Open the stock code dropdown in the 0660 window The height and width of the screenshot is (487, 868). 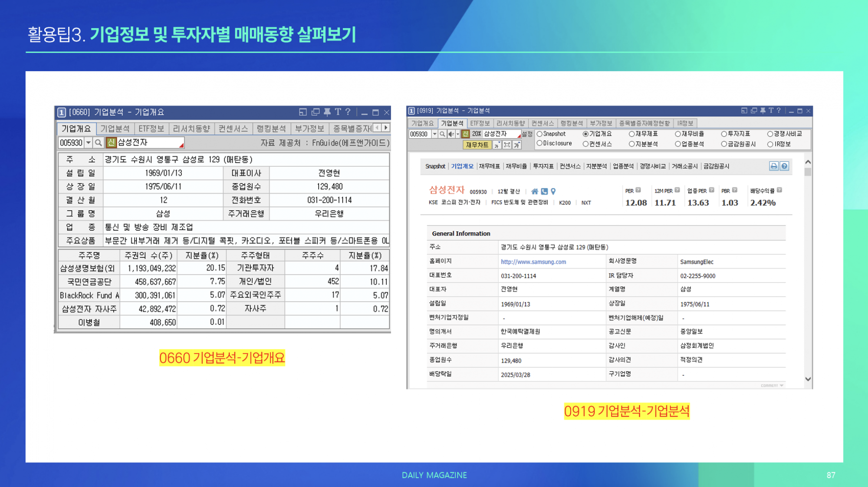pyautogui.click(x=88, y=142)
